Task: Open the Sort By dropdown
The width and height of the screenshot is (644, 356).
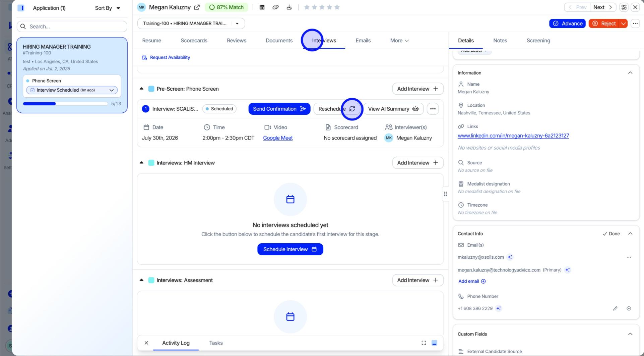Action: point(108,8)
